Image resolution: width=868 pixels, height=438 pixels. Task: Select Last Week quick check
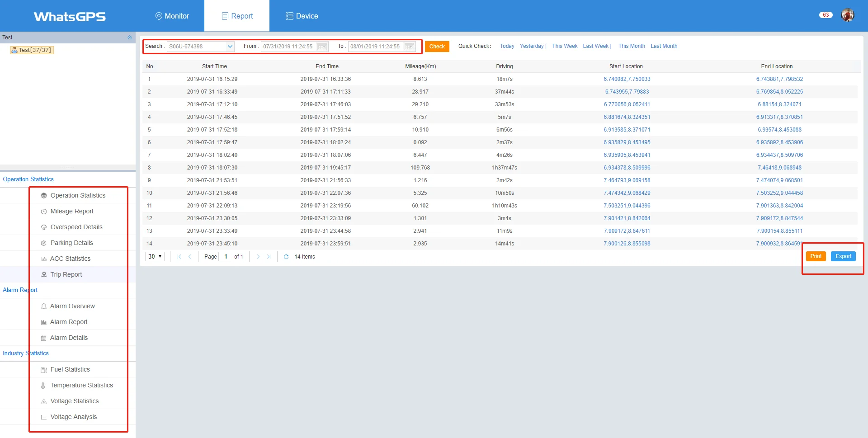coord(595,46)
